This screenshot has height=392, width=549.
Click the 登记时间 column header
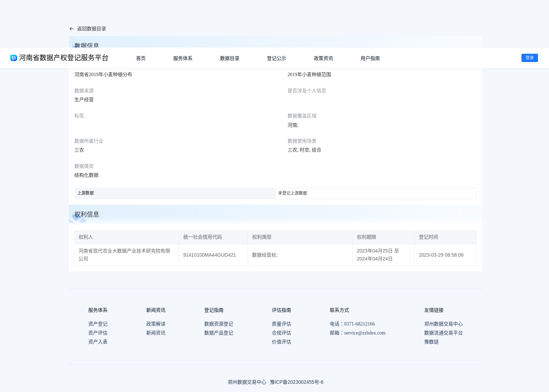(445, 237)
